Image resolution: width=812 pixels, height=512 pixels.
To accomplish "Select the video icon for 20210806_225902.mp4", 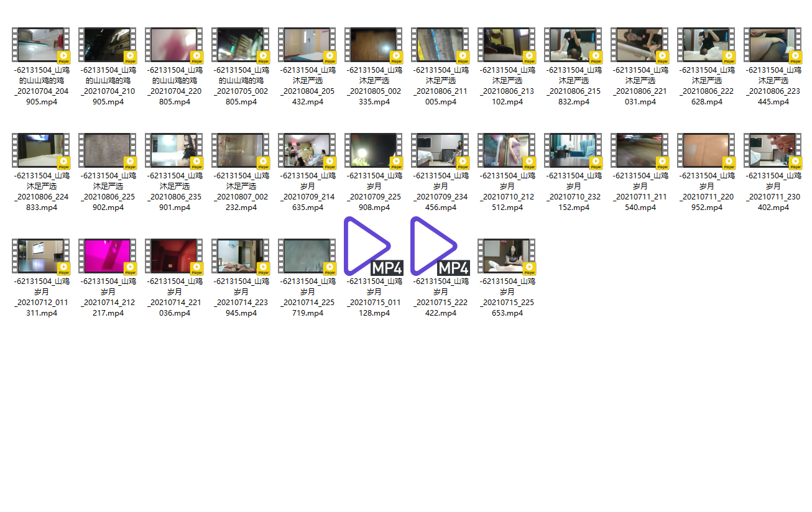I will coord(108,151).
